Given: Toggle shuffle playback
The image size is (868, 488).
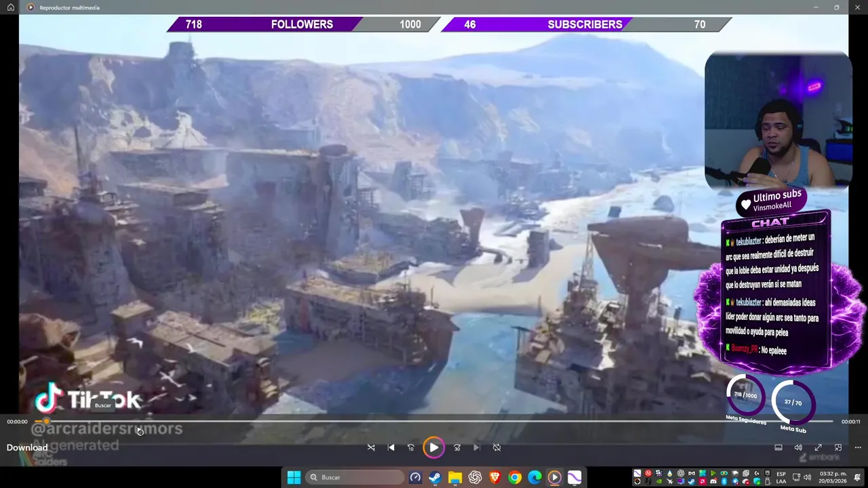Looking at the screenshot, I should (x=371, y=447).
